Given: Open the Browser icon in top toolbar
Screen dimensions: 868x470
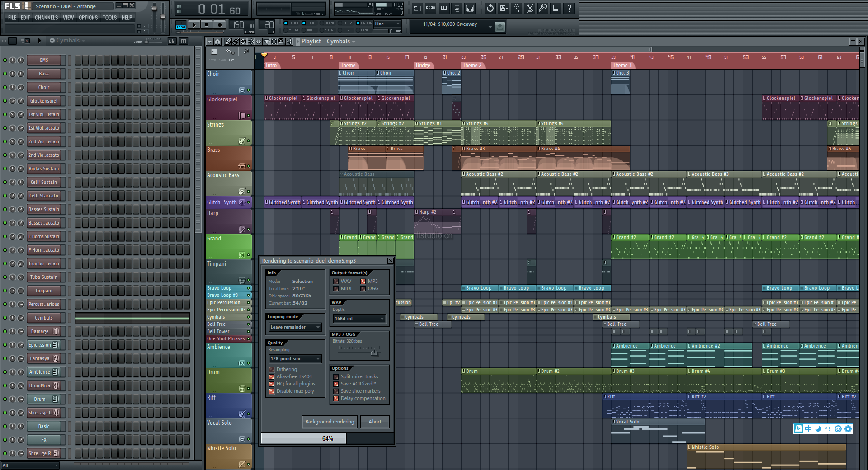Looking at the screenshot, I should pos(457,8).
